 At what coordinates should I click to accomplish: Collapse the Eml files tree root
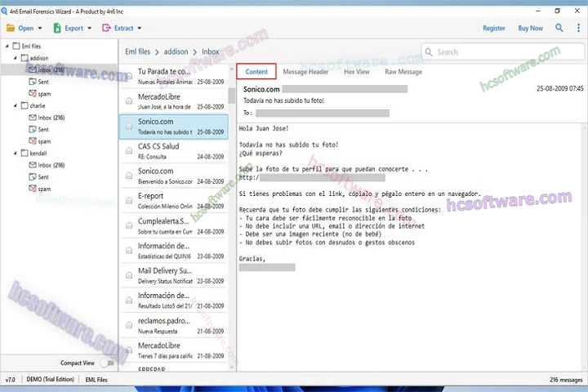point(7,46)
